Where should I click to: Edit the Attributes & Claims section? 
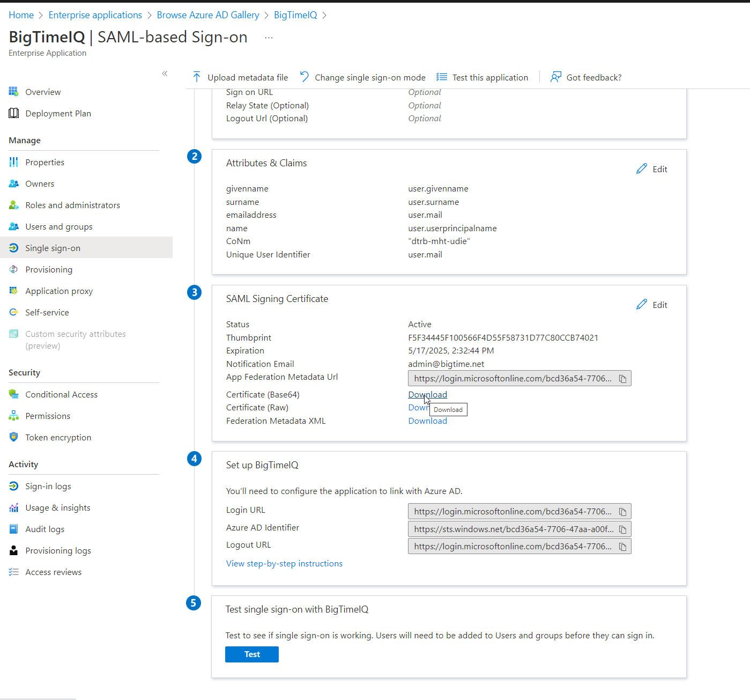[x=652, y=169]
